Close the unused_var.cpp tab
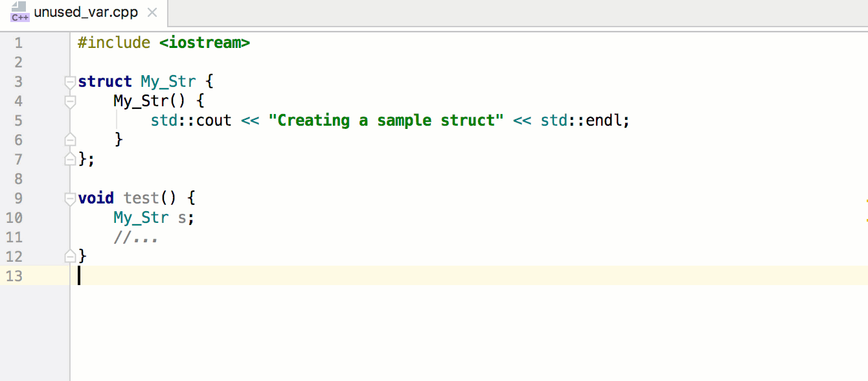 tap(152, 13)
